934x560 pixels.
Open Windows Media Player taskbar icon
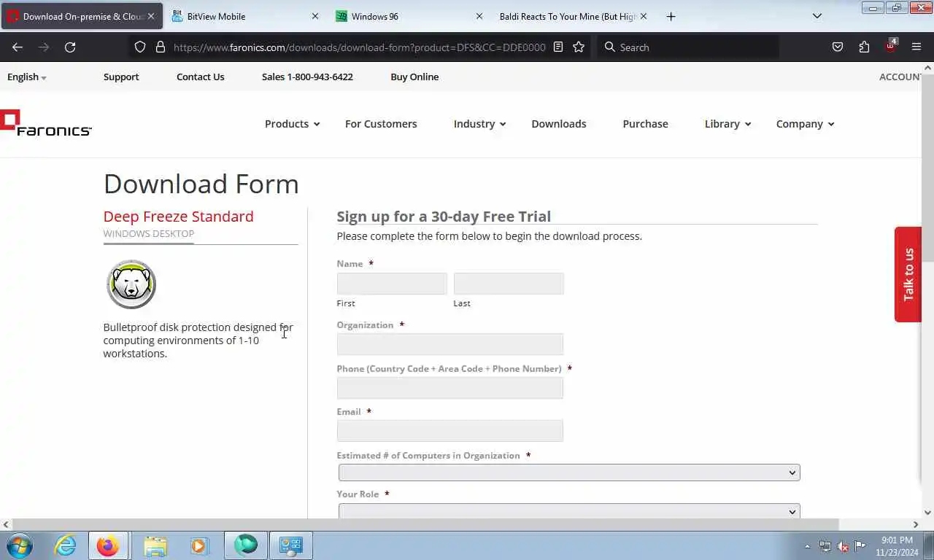199,545
